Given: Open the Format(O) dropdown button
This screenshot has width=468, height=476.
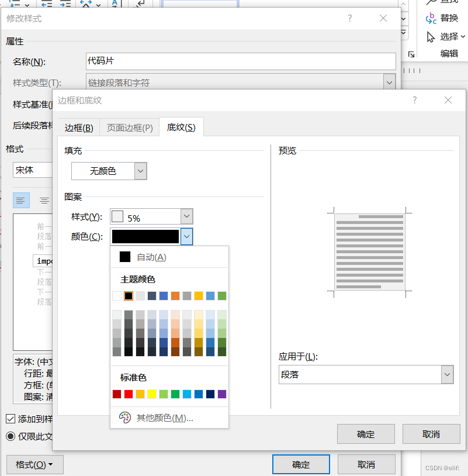Looking at the screenshot, I should click(x=35, y=464).
